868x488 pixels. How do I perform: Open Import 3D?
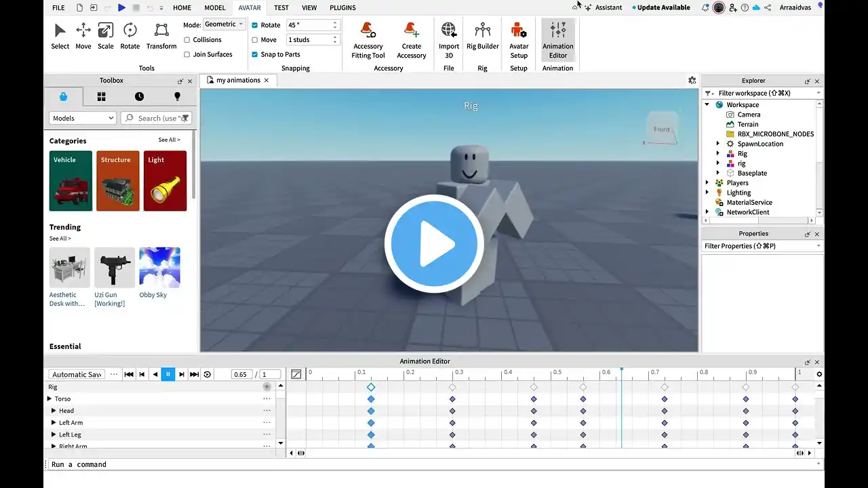point(449,40)
